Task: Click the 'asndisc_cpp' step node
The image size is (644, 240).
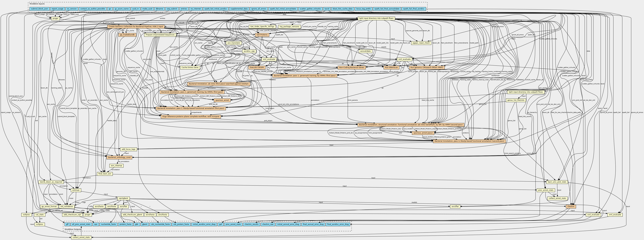Action: 249,51
